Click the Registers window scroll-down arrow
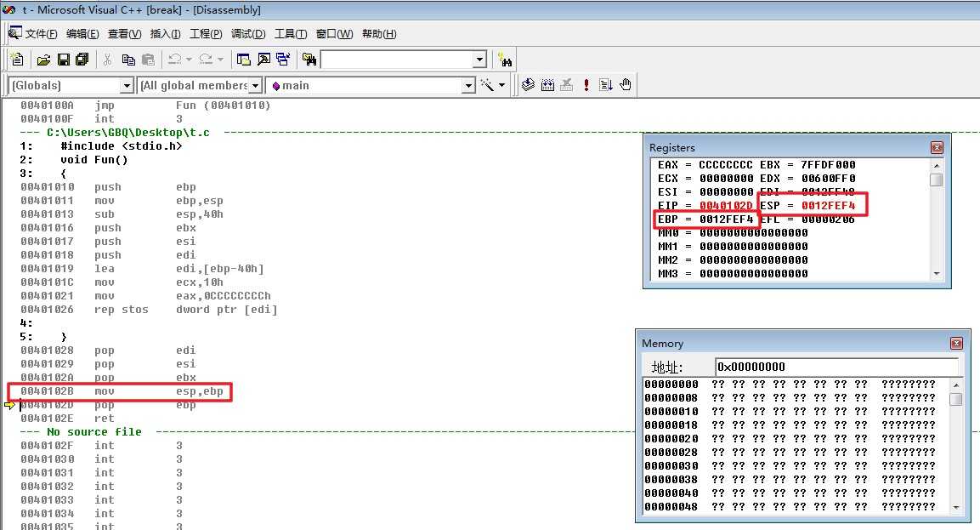The height and width of the screenshot is (530, 980). click(x=937, y=273)
